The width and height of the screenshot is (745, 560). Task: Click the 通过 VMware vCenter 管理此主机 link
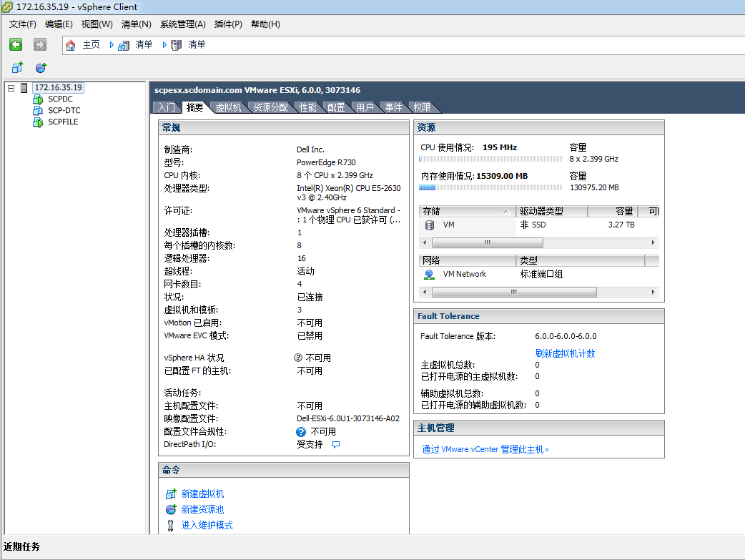tap(485, 450)
